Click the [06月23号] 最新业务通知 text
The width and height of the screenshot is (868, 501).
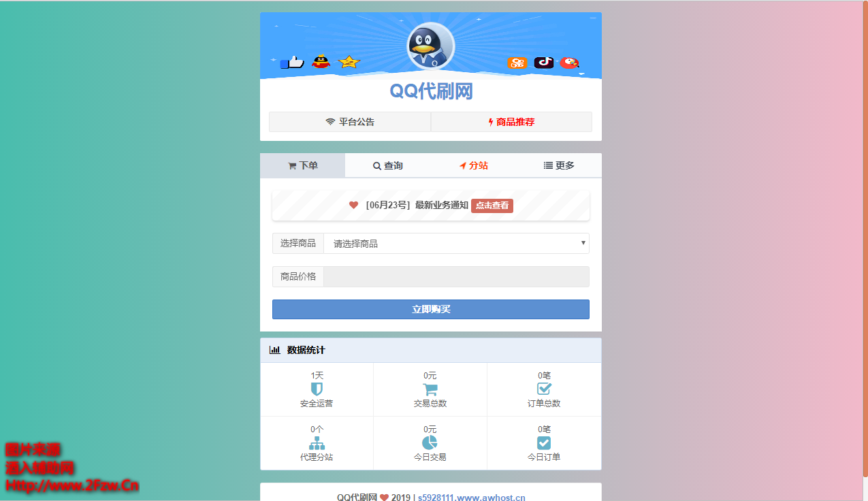tap(417, 205)
